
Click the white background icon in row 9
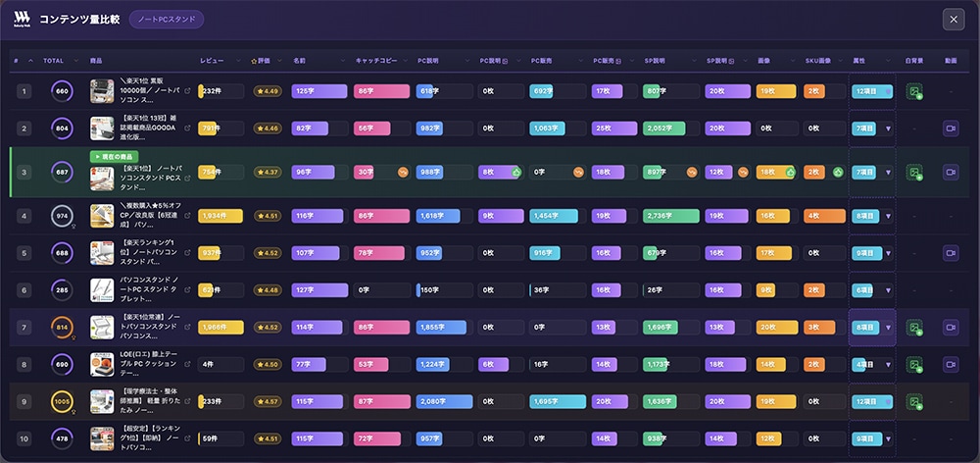coord(914,401)
